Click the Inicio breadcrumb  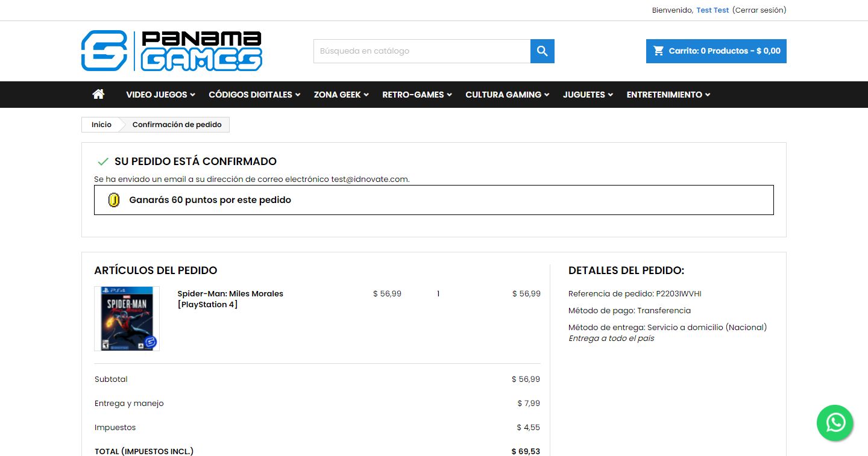click(x=101, y=125)
